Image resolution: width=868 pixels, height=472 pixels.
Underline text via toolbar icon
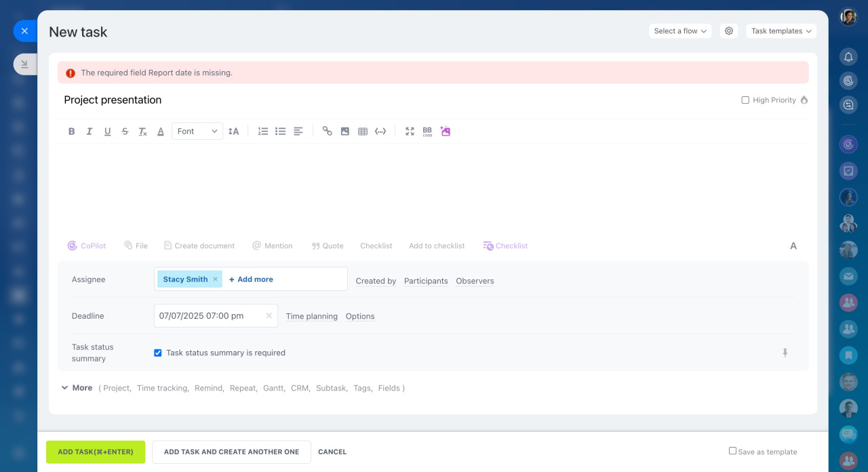(107, 132)
